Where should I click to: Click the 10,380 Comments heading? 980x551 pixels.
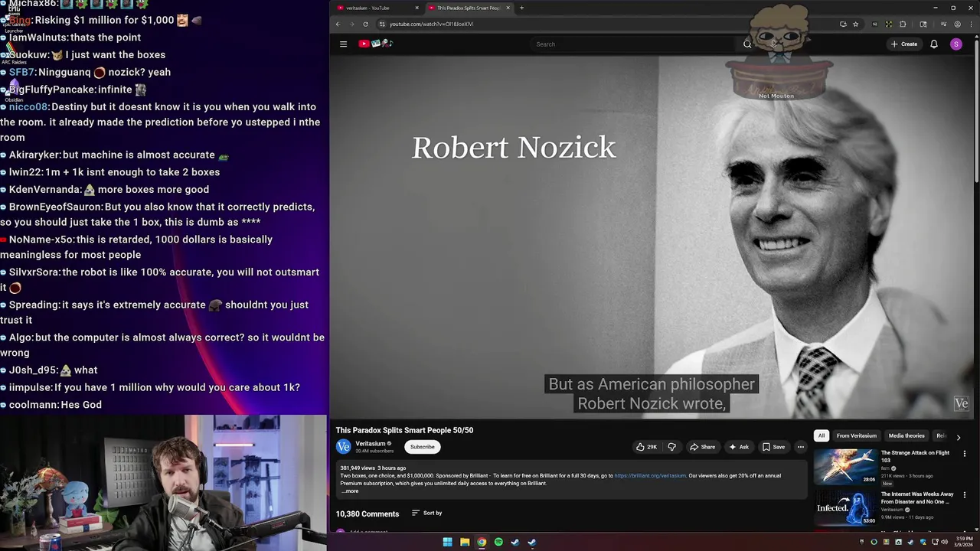[x=367, y=514]
